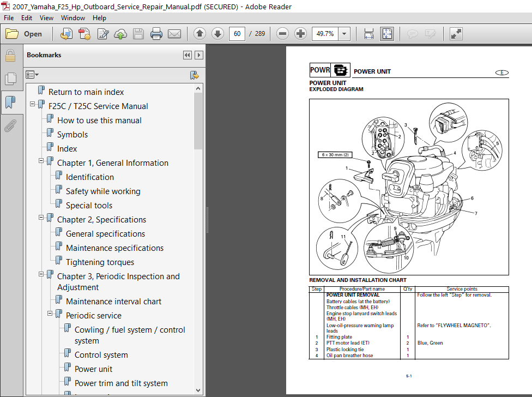
Task: Click the expand bookmarks pane arrow button
Action: click(199, 55)
